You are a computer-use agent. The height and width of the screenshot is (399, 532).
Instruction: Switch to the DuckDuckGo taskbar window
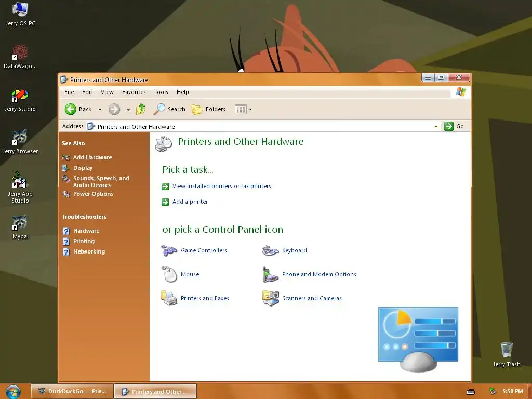pyautogui.click(x=72, y=391)
